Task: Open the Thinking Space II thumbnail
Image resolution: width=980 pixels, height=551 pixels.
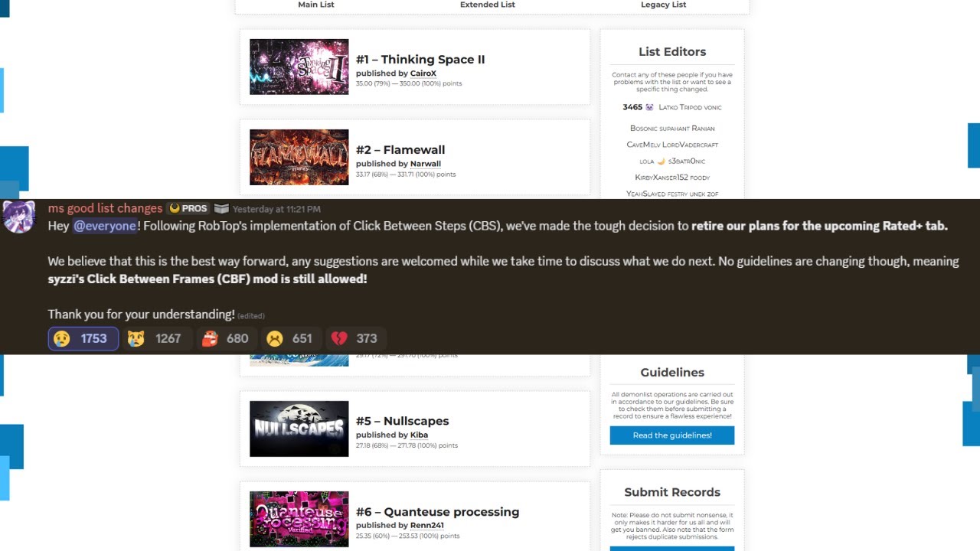Action: point(299,67)
